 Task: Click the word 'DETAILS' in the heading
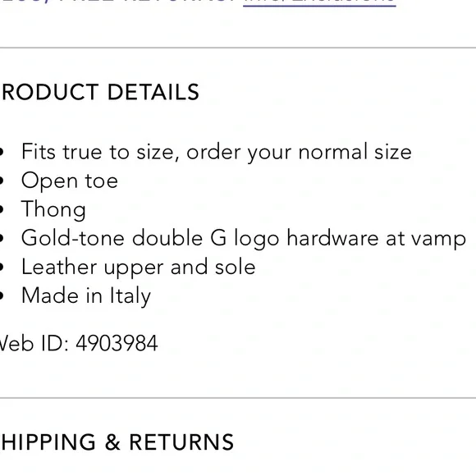(153, 92)
